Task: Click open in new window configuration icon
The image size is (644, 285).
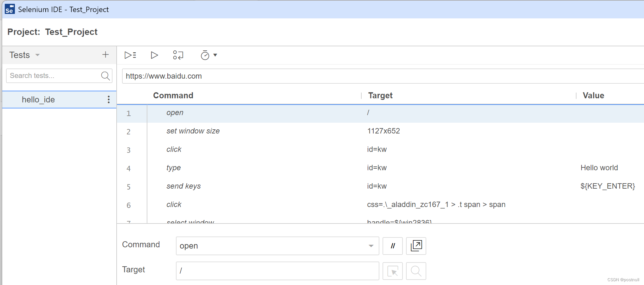Action: (416, 246)
